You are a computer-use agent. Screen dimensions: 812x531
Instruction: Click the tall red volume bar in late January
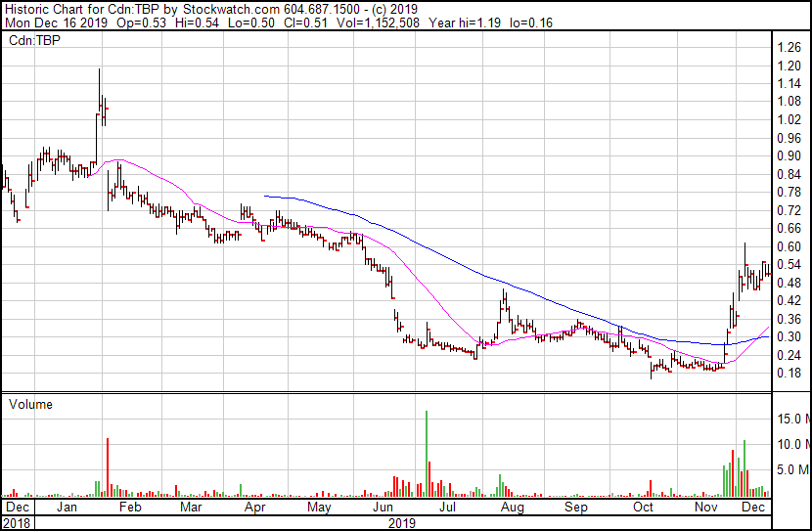pyautogui.click(x=108, y=467)
